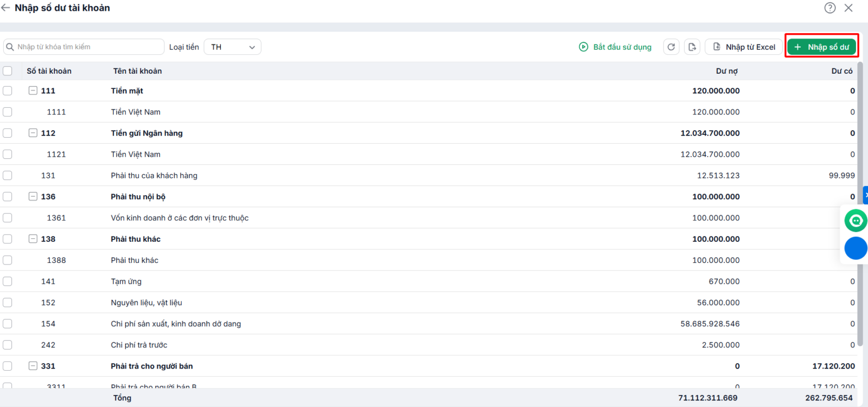Collapse account 331 Phải trả cho người bán
Screen dimensions: 868x407
coord(33,366)
